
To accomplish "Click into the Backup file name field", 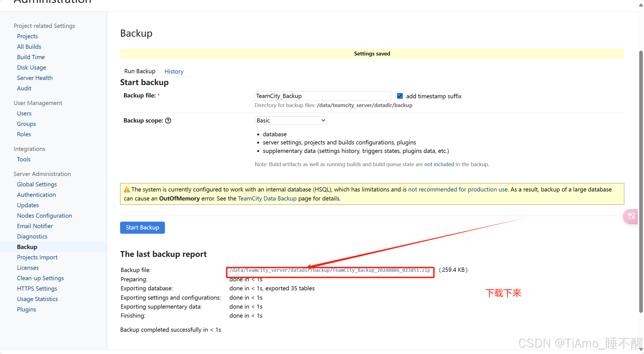I will pyautogui.click(x=323, y=96).
